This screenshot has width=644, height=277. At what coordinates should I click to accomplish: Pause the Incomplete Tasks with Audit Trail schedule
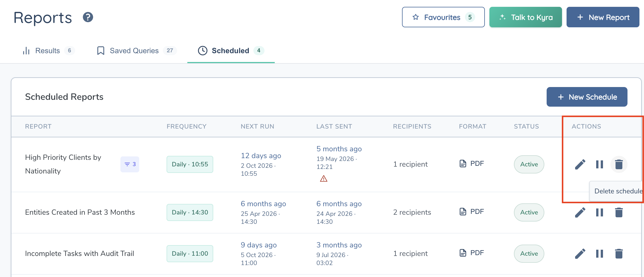click(x=600, y=254)
